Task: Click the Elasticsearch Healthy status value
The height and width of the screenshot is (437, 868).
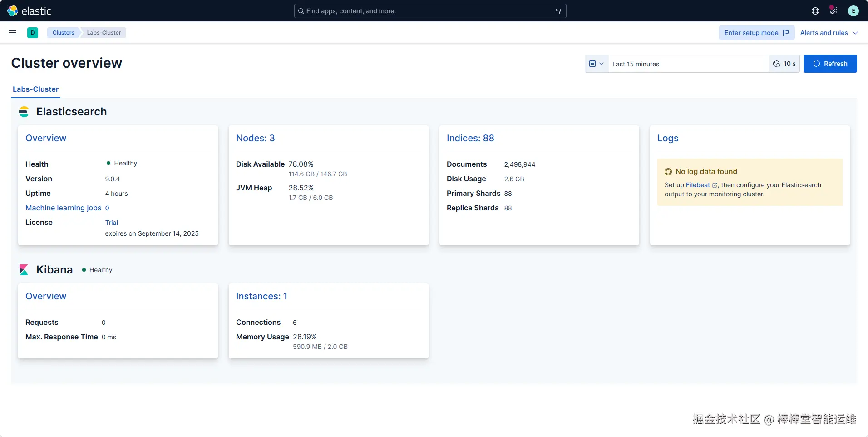Action: 122,163
